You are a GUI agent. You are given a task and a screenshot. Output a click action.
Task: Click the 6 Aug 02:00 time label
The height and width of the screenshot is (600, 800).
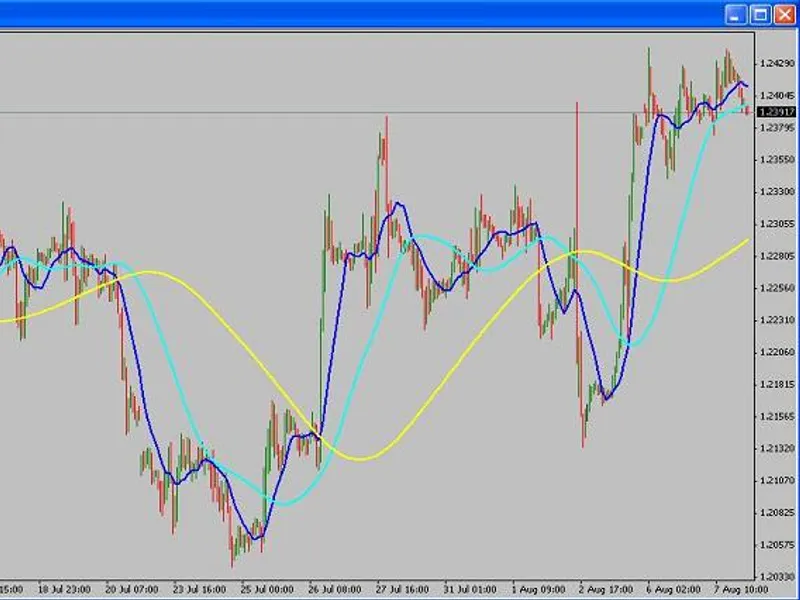(x=673, y=589)
